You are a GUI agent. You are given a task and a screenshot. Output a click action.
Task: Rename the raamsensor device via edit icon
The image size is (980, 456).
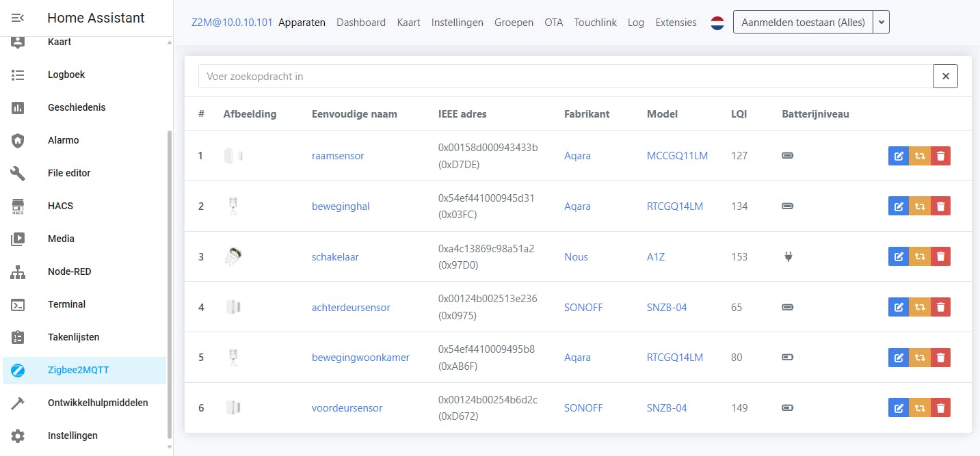pos(899,156)
